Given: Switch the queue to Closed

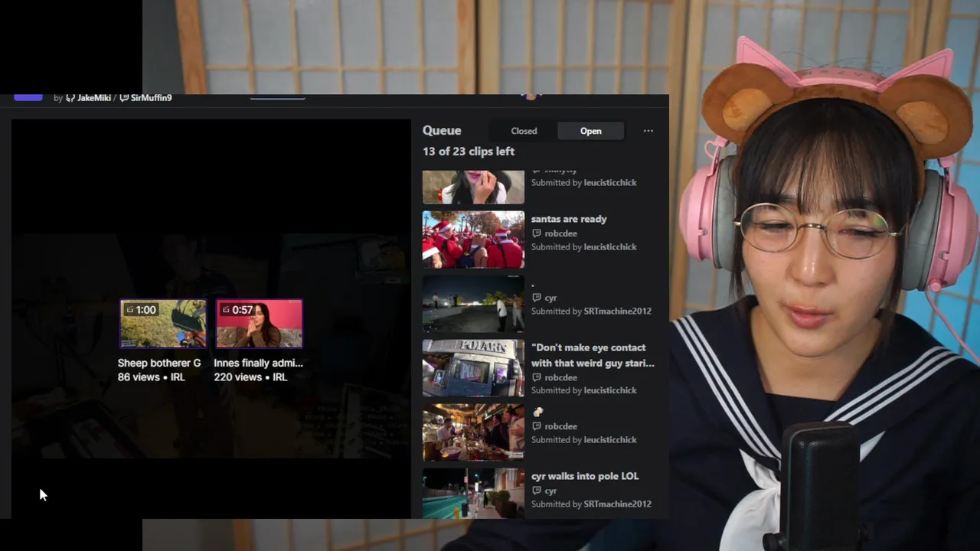Looking at the screenshot, I should 524,131.
